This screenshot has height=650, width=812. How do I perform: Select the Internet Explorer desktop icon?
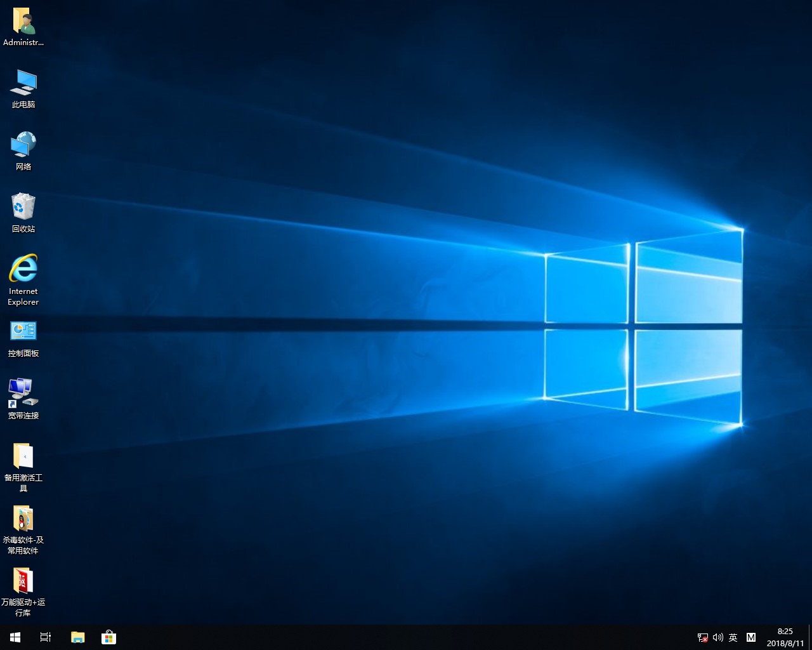pyautogui.click(x=23, y=280)
